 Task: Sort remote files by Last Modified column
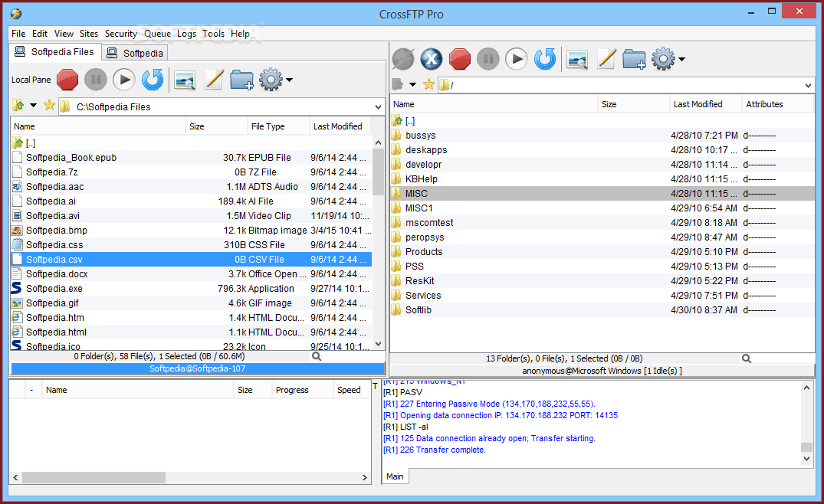click(x=698, y=104)
